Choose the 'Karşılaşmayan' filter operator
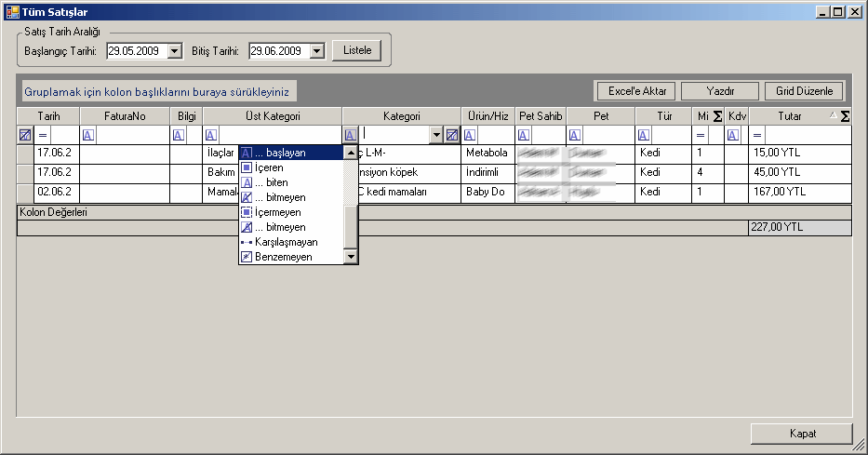868x455 pixels. click(292, 243)
